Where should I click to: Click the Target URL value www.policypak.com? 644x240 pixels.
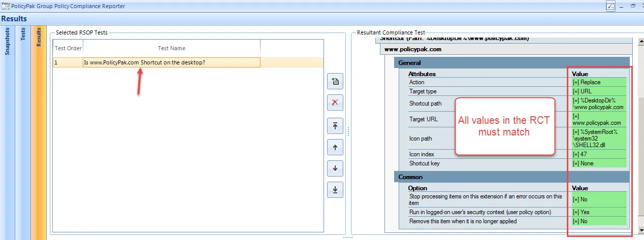599,119
